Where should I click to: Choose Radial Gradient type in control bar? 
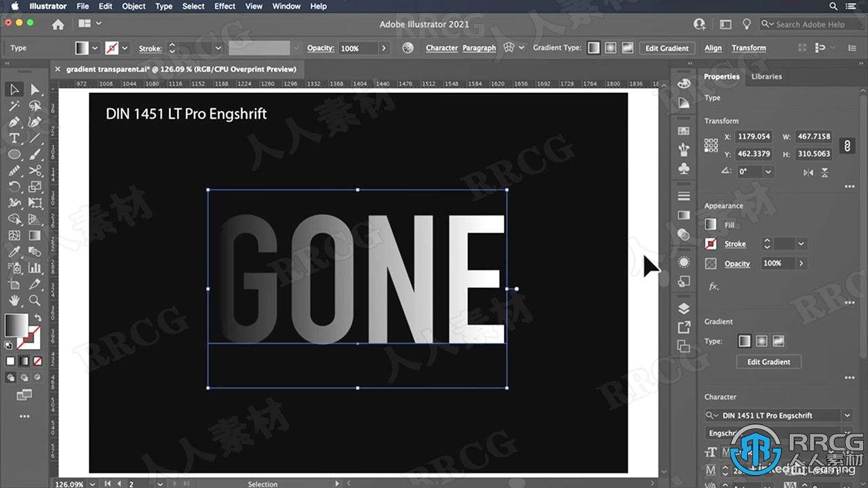click(610, 48)
